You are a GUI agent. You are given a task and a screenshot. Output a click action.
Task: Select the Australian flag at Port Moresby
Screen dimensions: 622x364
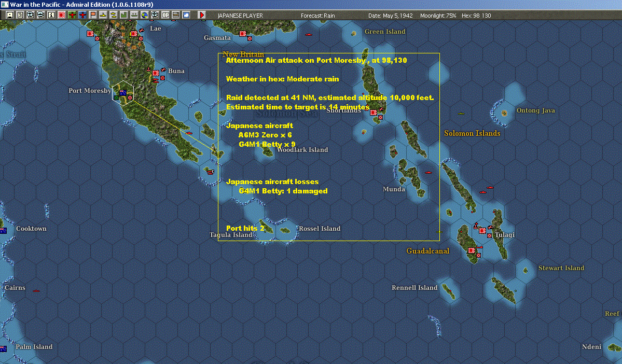coord(123,92)
